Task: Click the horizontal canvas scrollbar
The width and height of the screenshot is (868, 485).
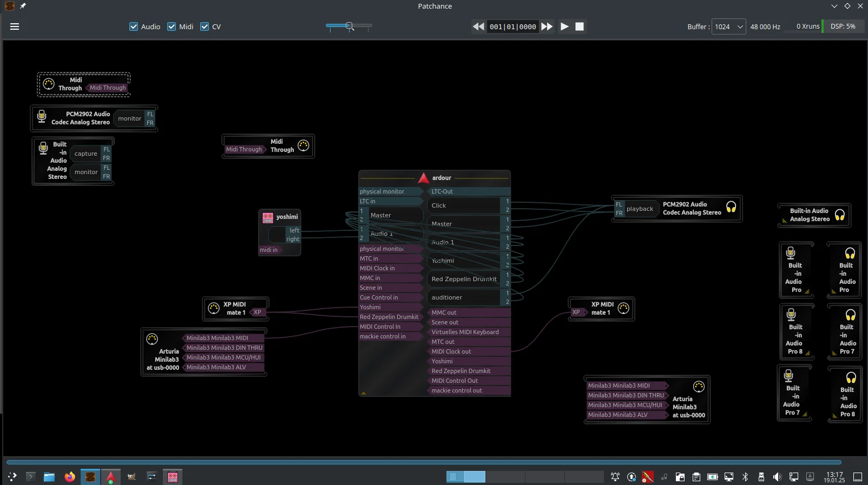Action: [424, 462]
